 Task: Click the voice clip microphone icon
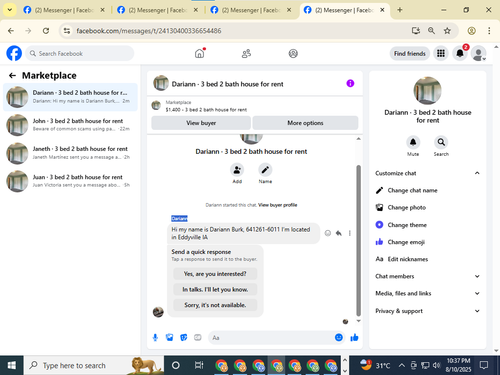(155, 338)
